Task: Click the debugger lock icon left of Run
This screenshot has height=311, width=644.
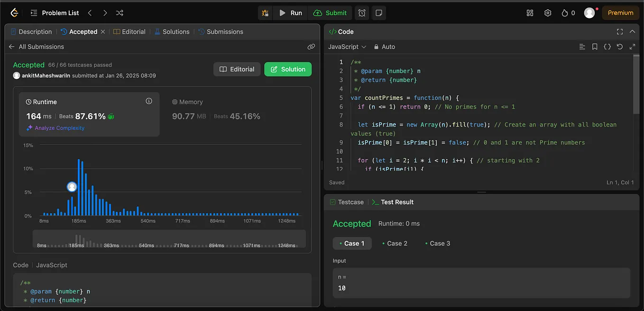Action: (x=265, y=13)
